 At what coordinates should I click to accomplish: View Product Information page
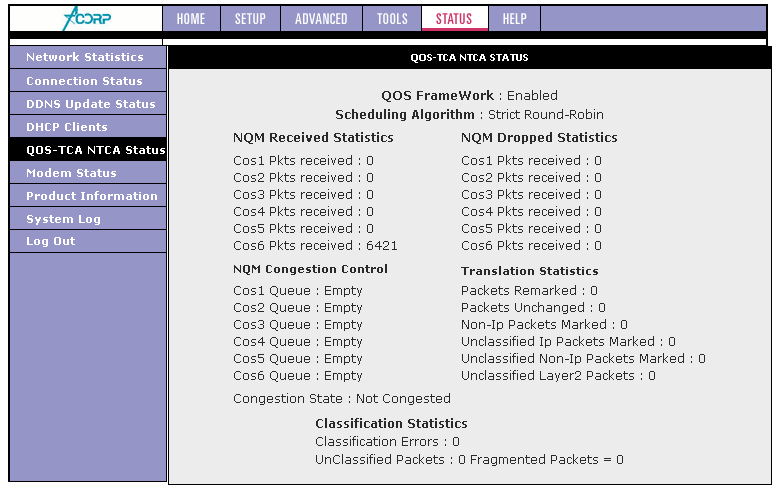[x=88, y=196]
